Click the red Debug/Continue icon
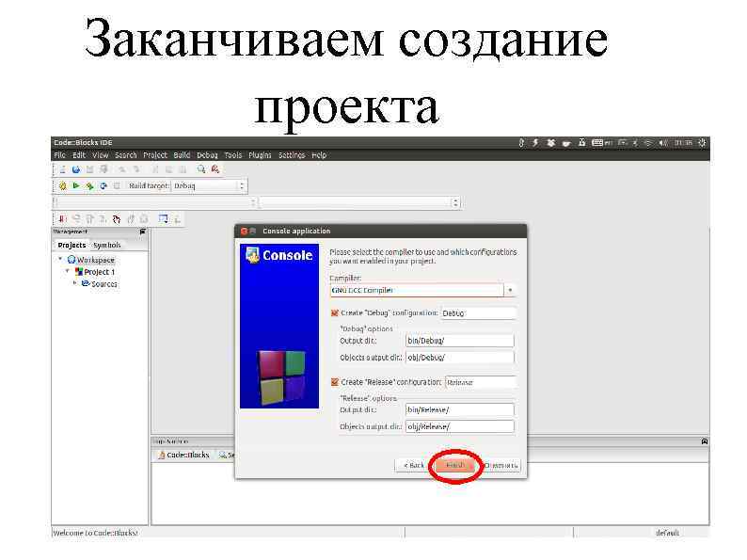 pyautogui.click(x=62, y=218)
